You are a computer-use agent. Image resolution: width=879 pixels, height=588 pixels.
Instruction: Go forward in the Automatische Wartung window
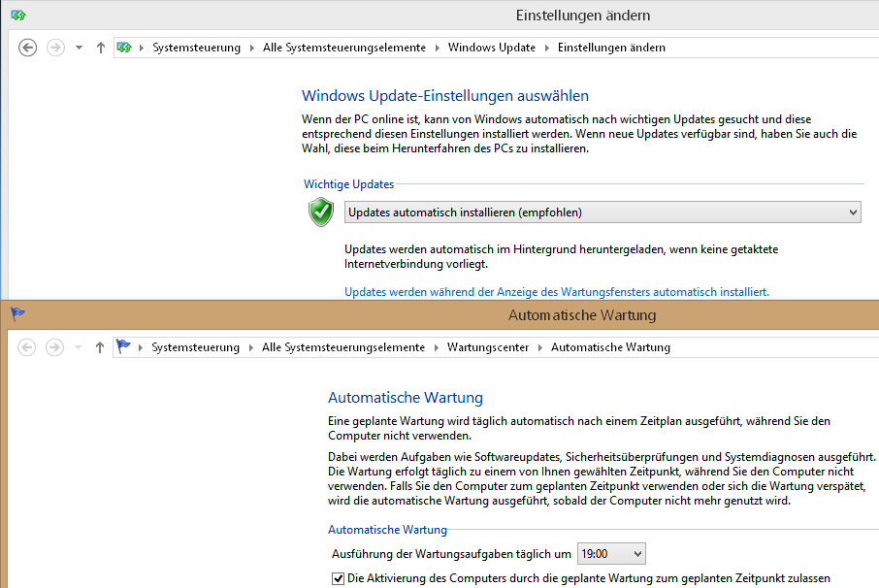point(54,347)
